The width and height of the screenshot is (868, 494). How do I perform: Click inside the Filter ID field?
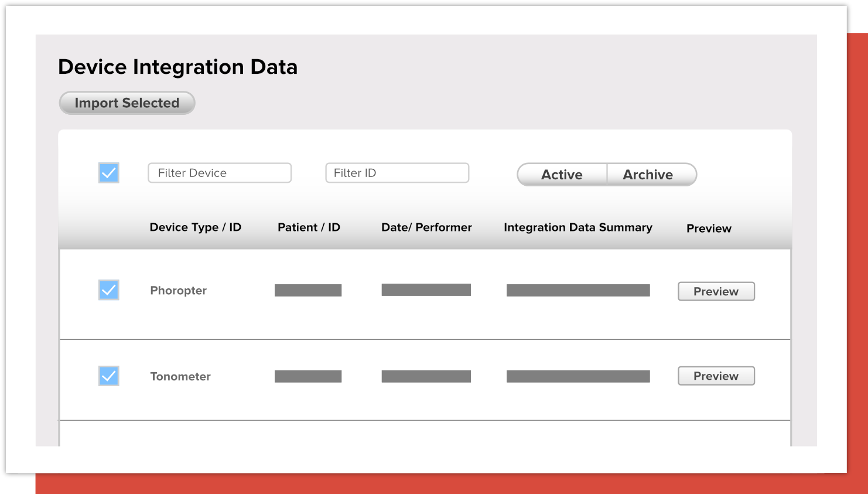coord(397,172)
